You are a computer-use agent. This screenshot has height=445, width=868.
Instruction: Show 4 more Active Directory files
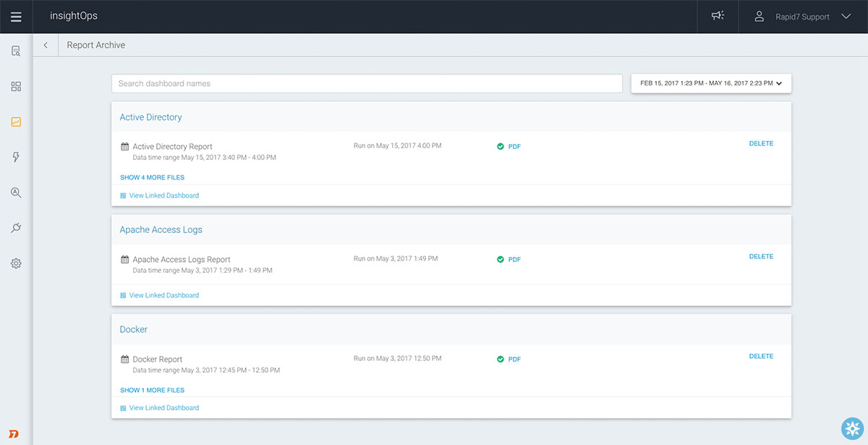click(x=152, y=177)
